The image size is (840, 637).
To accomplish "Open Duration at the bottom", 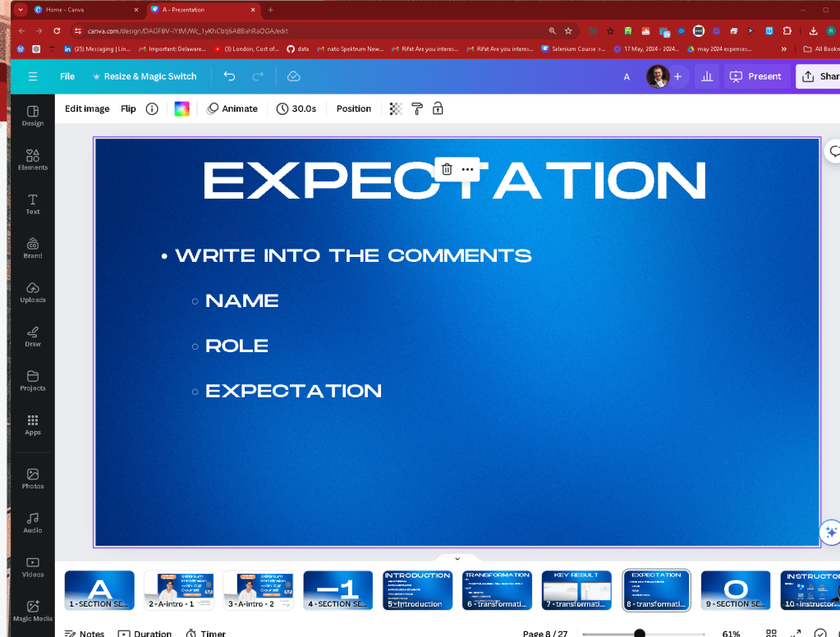I will pos(145,633).
